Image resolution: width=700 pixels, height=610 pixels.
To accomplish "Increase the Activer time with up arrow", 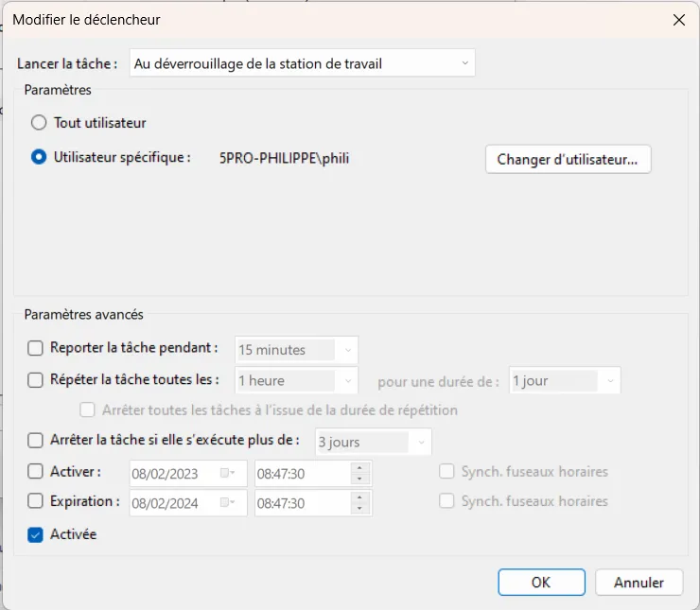I will (x=359, y=468).
